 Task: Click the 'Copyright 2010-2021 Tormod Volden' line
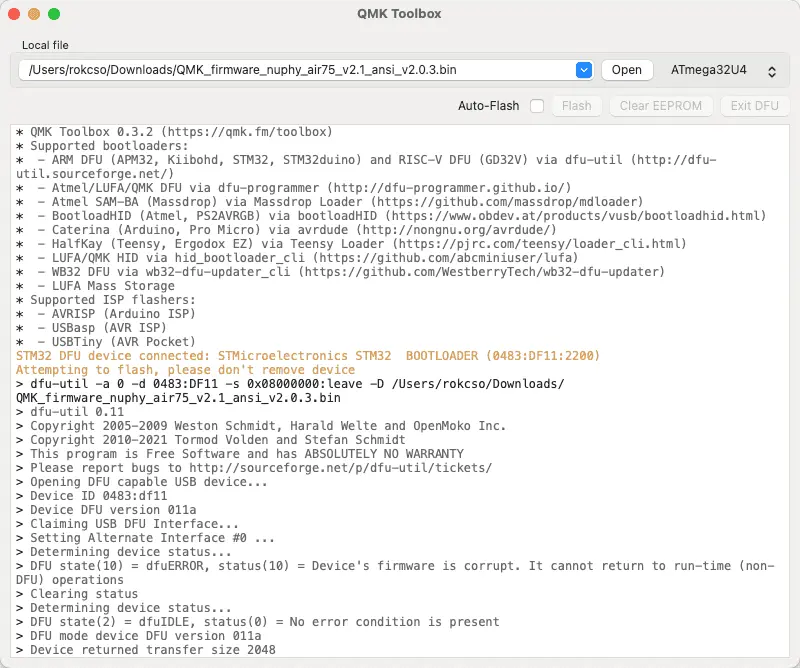pos(210,440)
